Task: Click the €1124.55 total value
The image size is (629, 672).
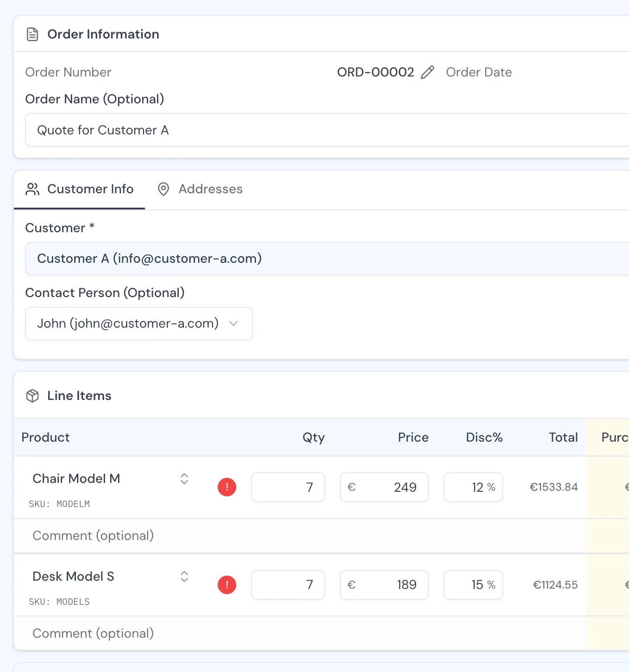Action: (x=555, y=585)
